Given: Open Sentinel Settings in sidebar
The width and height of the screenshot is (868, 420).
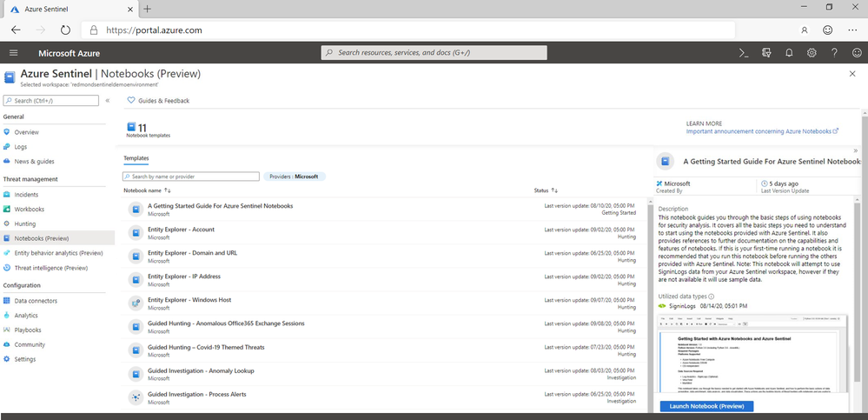Looking at the screenshot, I should coord(25,359).
